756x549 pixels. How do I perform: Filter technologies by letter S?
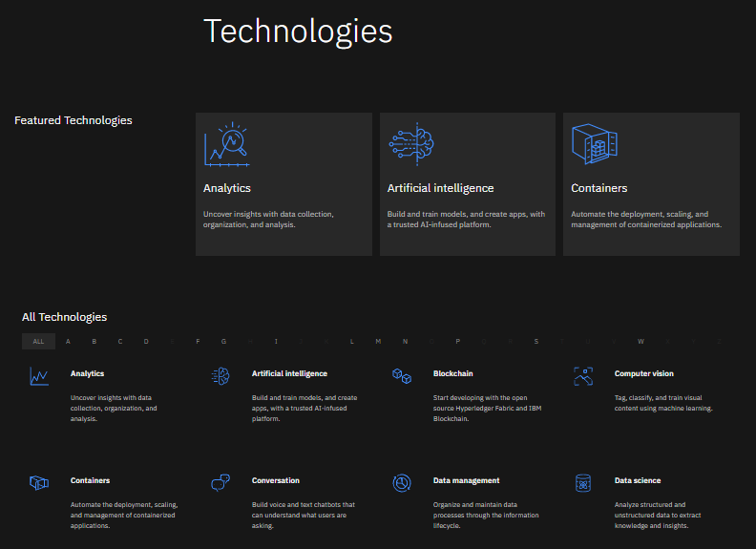coord(536,342)
